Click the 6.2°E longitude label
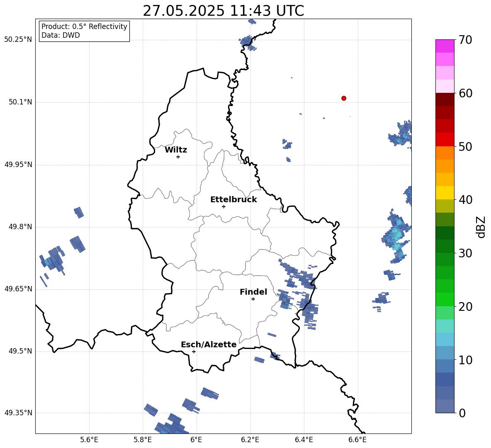Image resolution: width=491 pixels, height=448 pixels. click(x=250, y=440)
